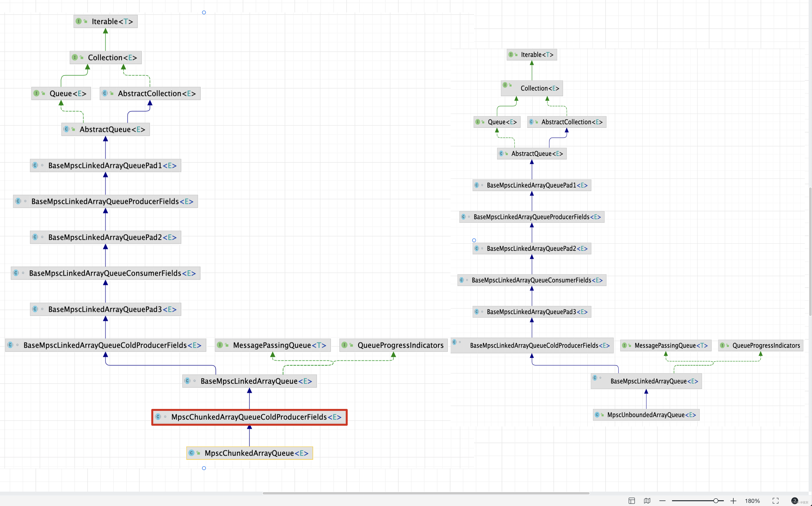Click right BaseMpscLinkedArrayQueuePad3<E> label
The image size is (812, 506).
(x=537, y=311)
